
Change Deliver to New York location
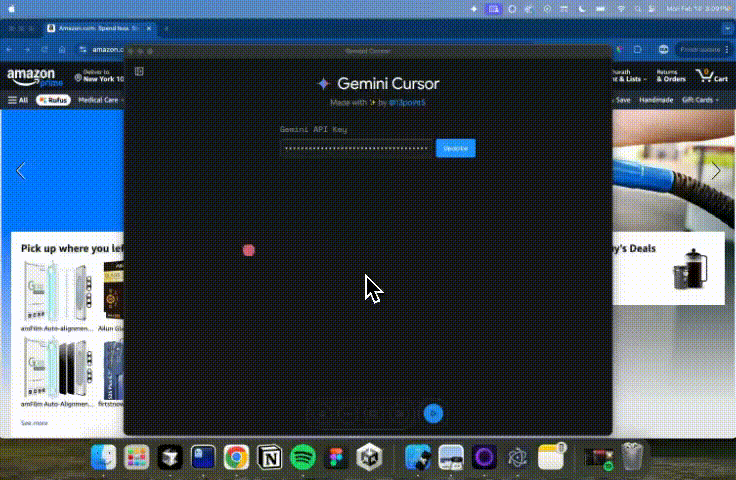pyautogui.click(x=99, y=76)
